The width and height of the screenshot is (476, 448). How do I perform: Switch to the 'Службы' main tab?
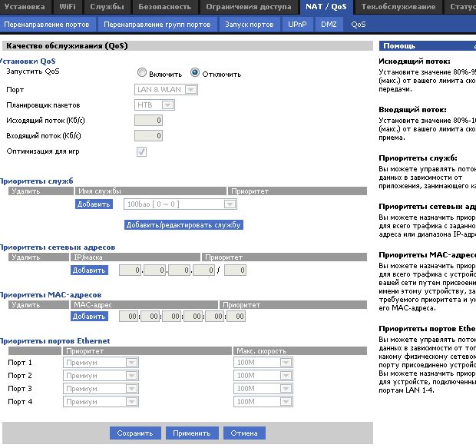(107, 7)
